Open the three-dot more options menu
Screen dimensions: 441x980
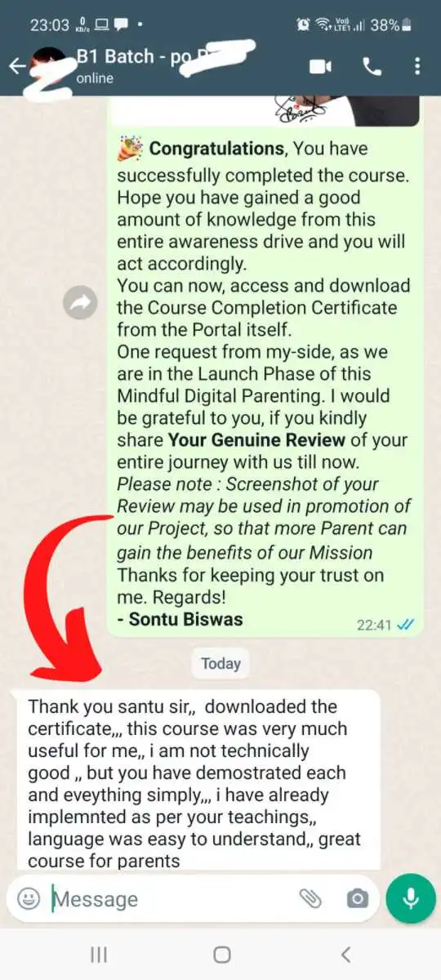[417, 66]
